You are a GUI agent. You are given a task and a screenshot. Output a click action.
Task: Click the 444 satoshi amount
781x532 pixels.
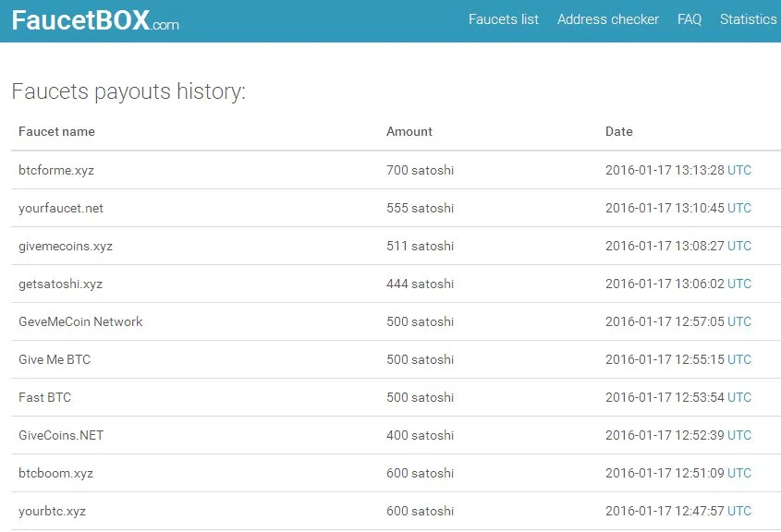pos(420,284)
